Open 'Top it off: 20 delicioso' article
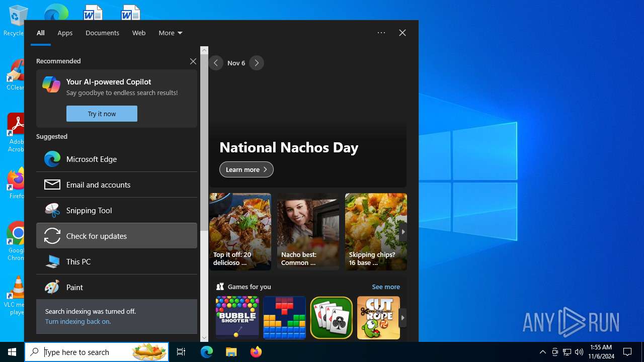 240,232
